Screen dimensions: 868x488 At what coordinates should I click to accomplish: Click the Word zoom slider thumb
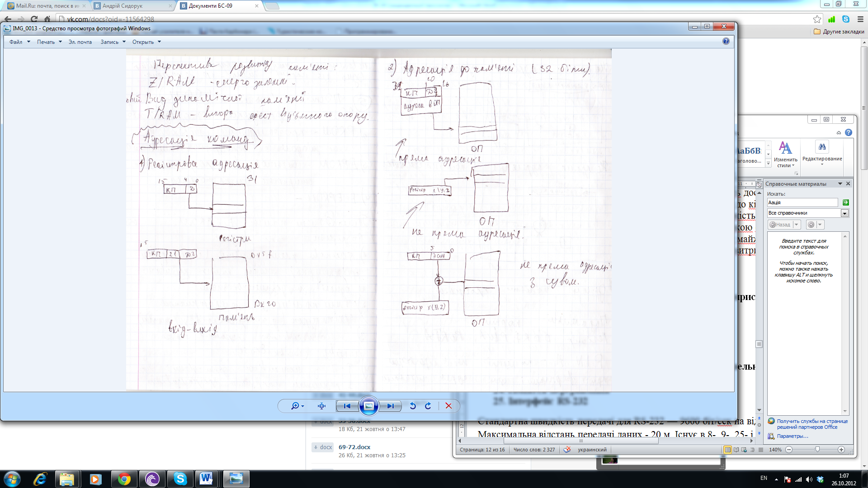tap(817, 450)
